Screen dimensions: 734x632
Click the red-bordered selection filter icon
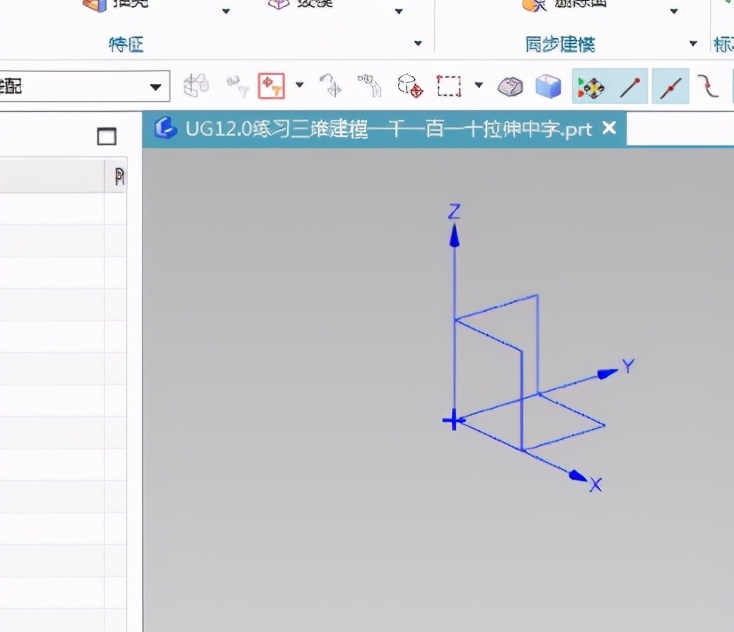pos(272,86)
